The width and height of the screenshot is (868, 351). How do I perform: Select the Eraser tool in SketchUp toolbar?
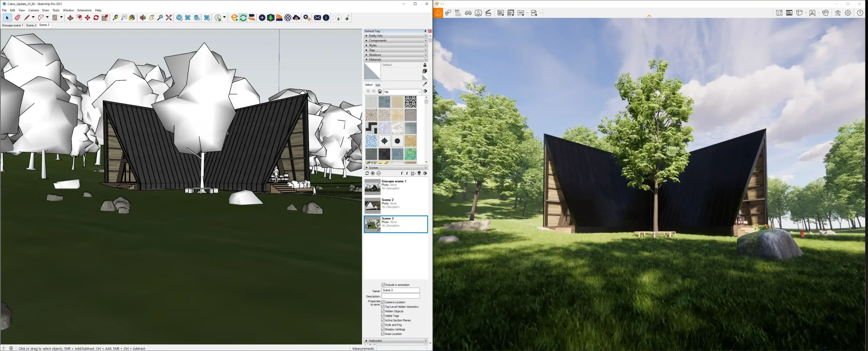coord(17,18)
